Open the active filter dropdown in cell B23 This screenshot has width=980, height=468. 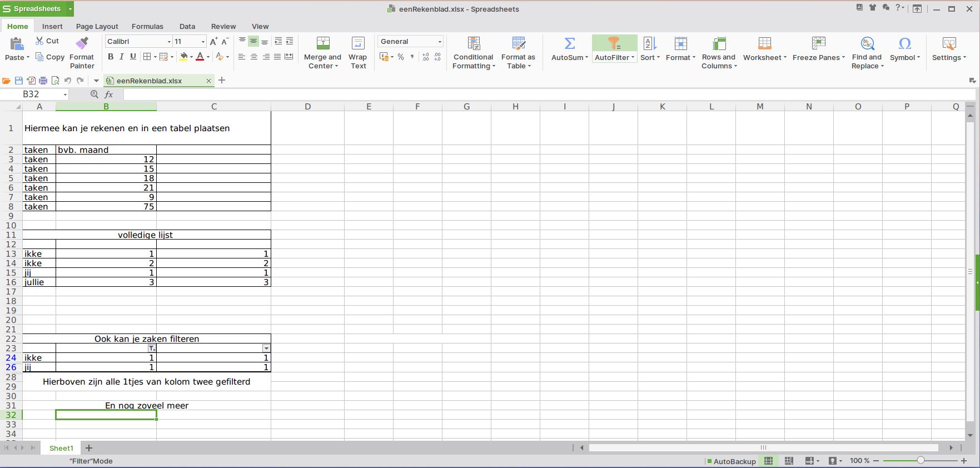152,348
